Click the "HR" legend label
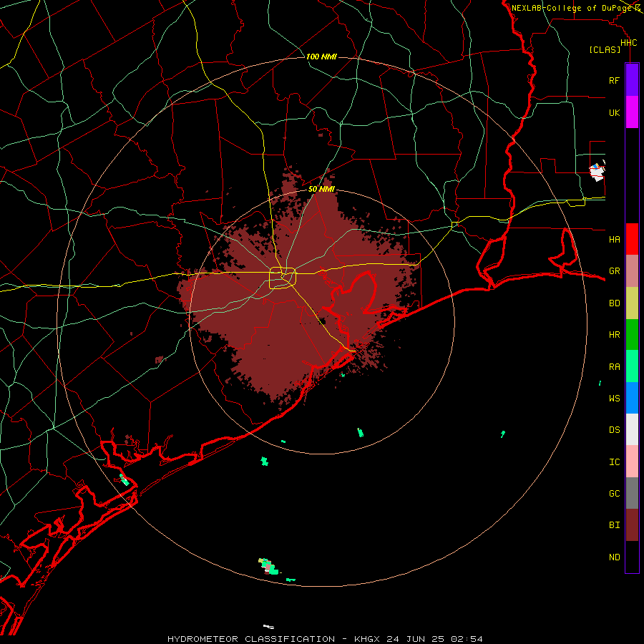The image size is (644, 644). 614,335
